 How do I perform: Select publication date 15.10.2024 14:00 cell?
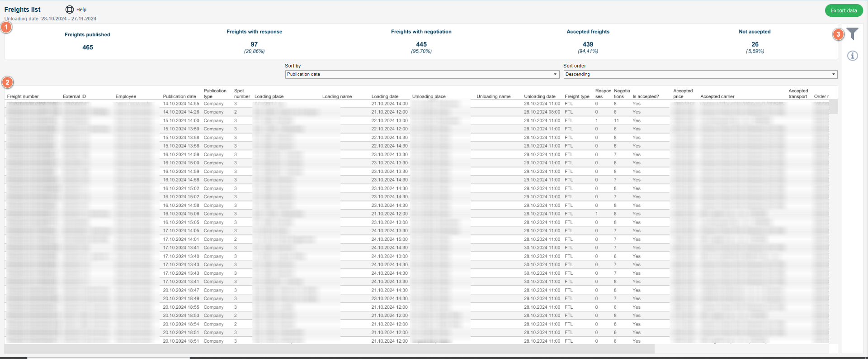click(181, 120)
